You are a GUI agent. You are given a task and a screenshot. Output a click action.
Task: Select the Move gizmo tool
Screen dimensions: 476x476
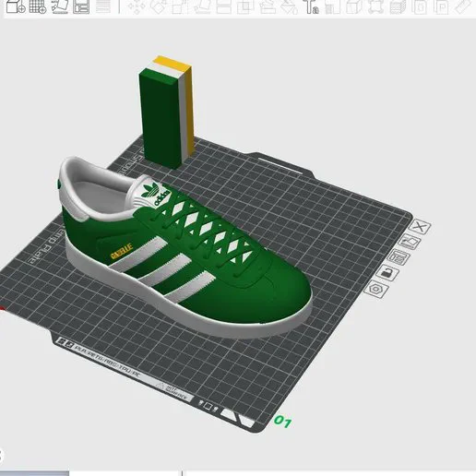click(137, 7)
